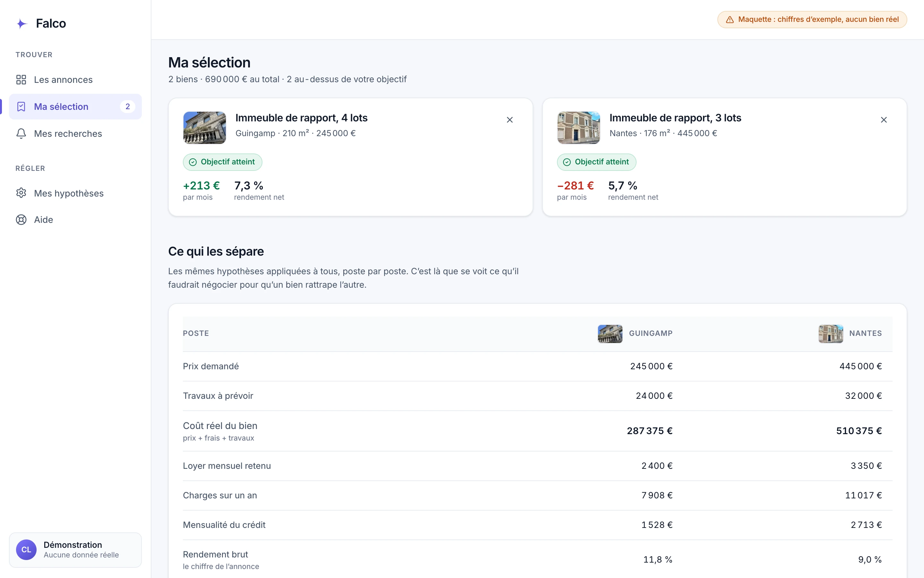This screenshot has width=924, height=578.
Task: Click the Maquette : chiffres d'exemple banner
Action: point(812,20)
